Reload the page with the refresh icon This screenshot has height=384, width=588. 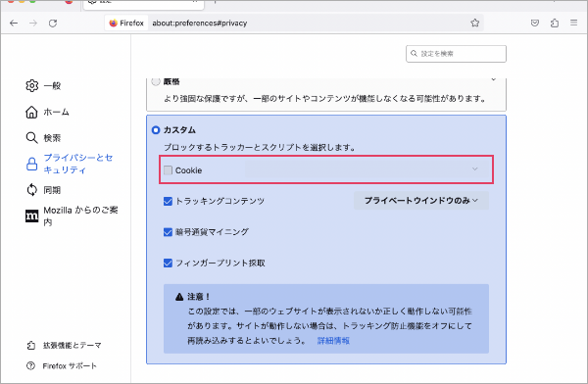(x=53, y=24)
